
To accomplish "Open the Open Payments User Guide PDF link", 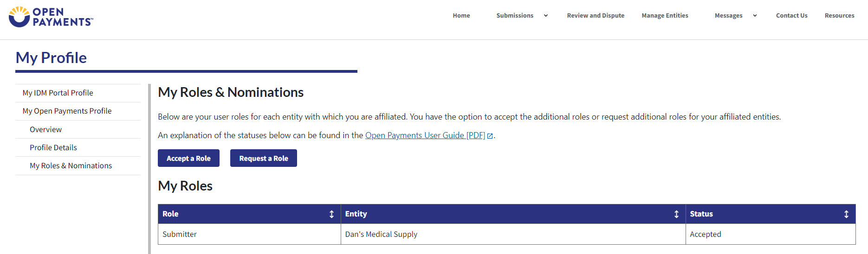I will pyautogui.click(x=425, y=135).
